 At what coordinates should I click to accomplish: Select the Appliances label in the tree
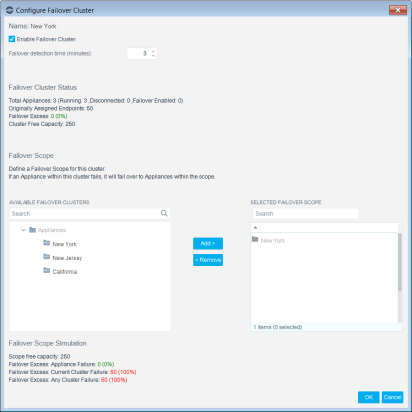(x=52, y=230)
